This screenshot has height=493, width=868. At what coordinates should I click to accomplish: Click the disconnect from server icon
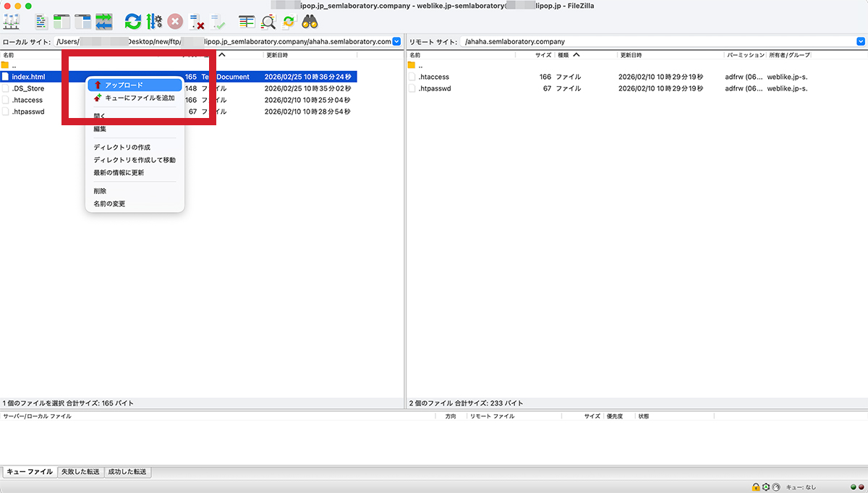pos(196,22)
